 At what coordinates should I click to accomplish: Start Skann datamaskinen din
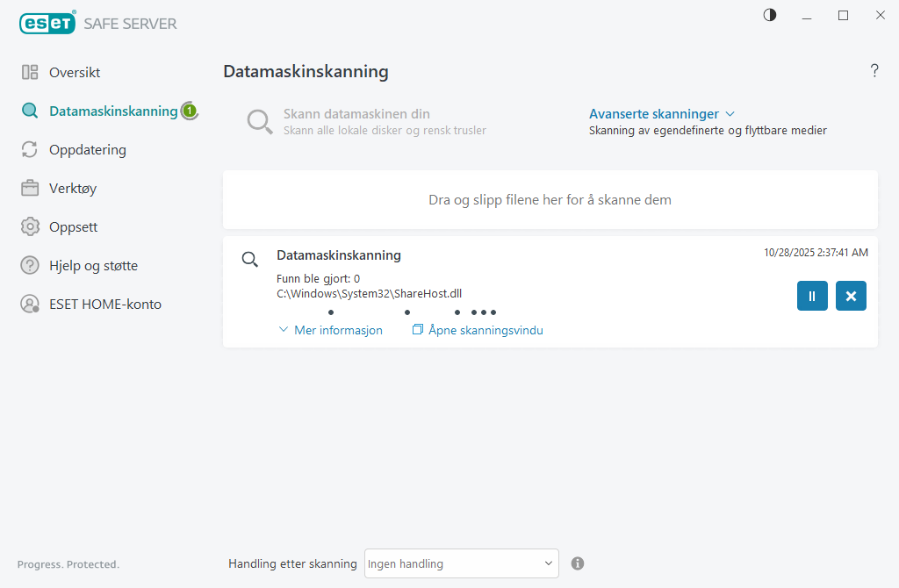[356, 113]
